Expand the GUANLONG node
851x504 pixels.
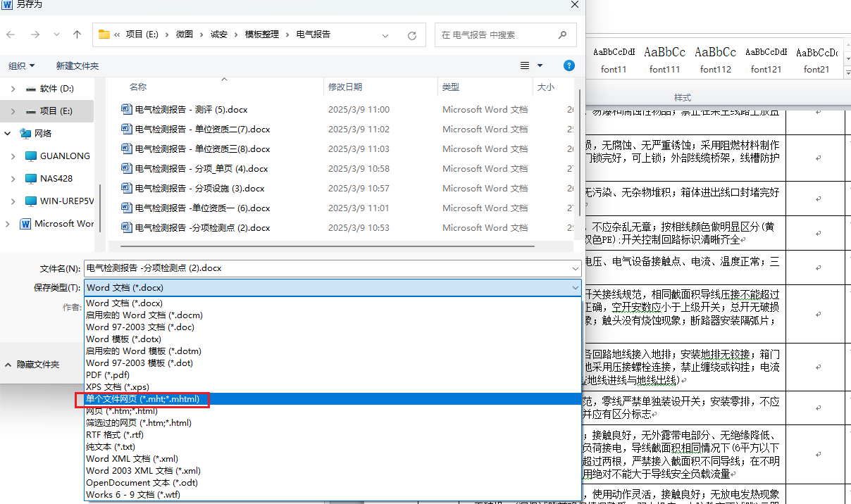13,156
